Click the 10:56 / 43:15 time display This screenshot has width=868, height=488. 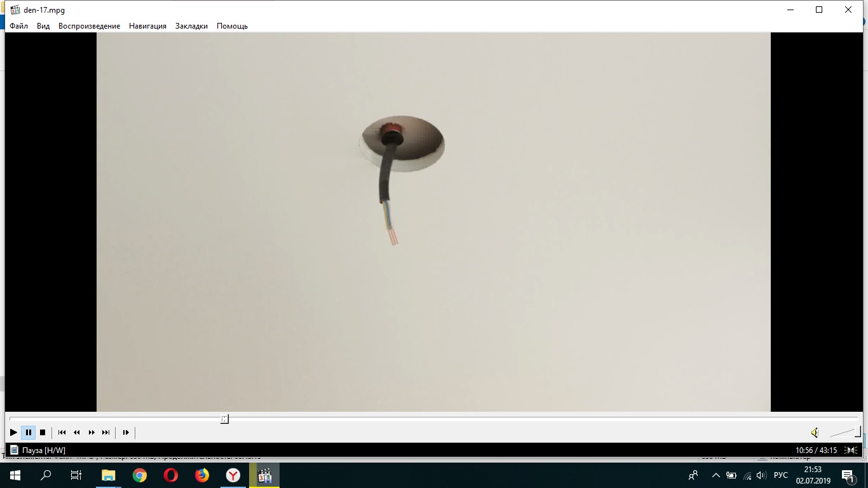click(x=816, y=451)
